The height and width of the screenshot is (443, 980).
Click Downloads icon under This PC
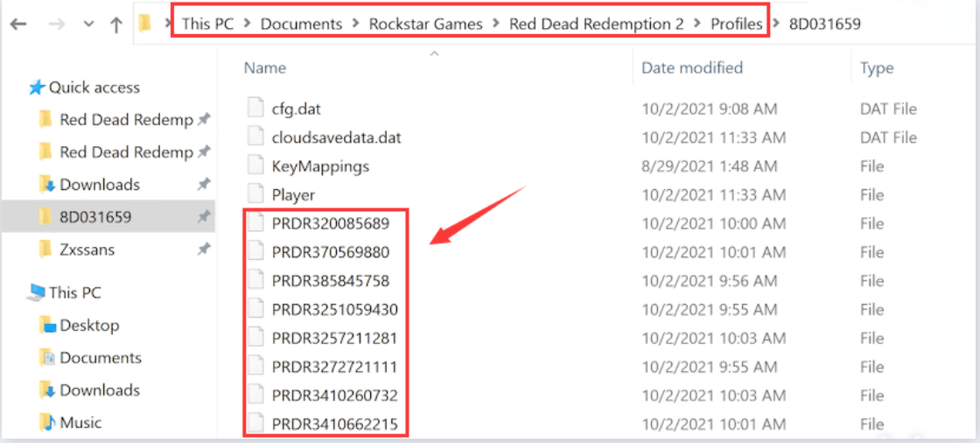point(48,390)
